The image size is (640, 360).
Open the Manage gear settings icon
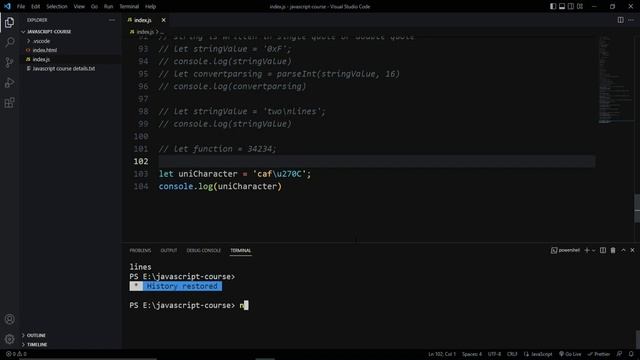tap(9, 339)
